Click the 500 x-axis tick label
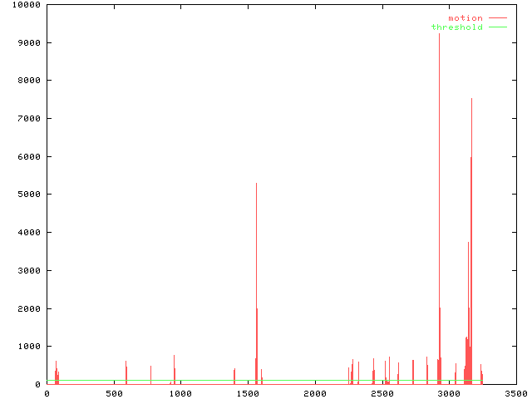Screen dimensions: 532x399 (x=113, y=393)
